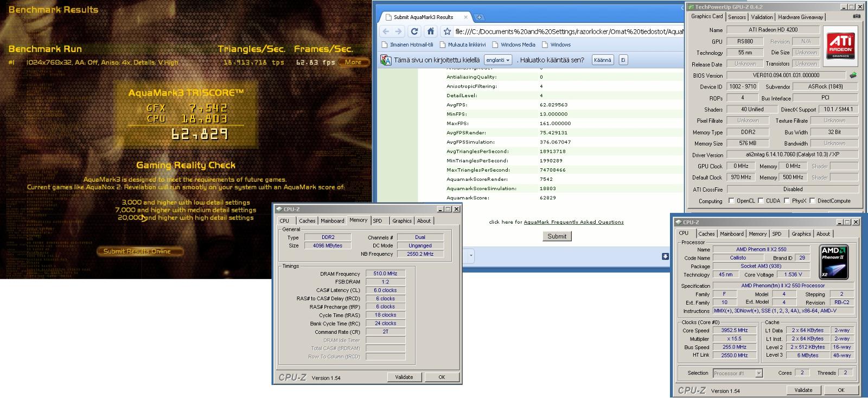Viewport: 868px width, 398px height.
Task: Select the AquamarkScore value 62829
Action: [548, 198]
